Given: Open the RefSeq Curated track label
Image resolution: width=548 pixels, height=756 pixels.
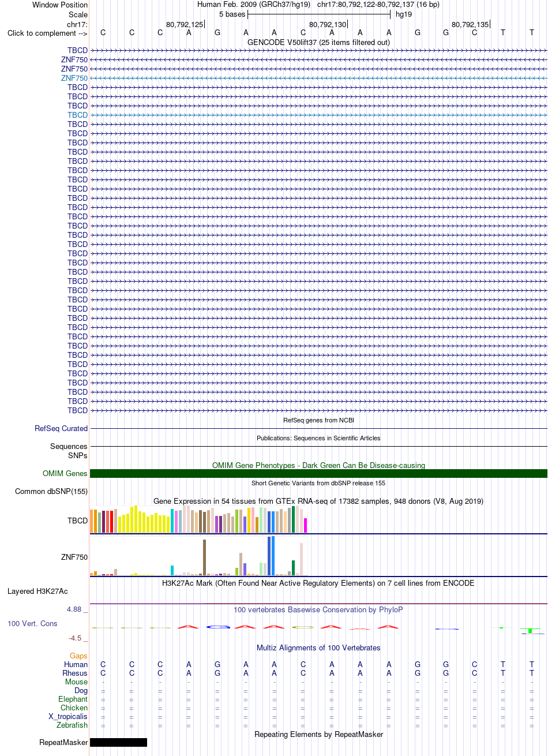Looking at the screenshot, I should click(x=61, y=428).
